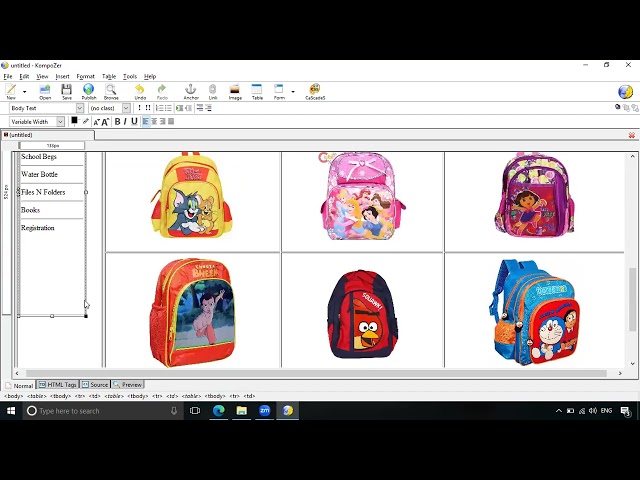Click 'Books' navigation cell text

pyautogui.click(x=31, y=210)
